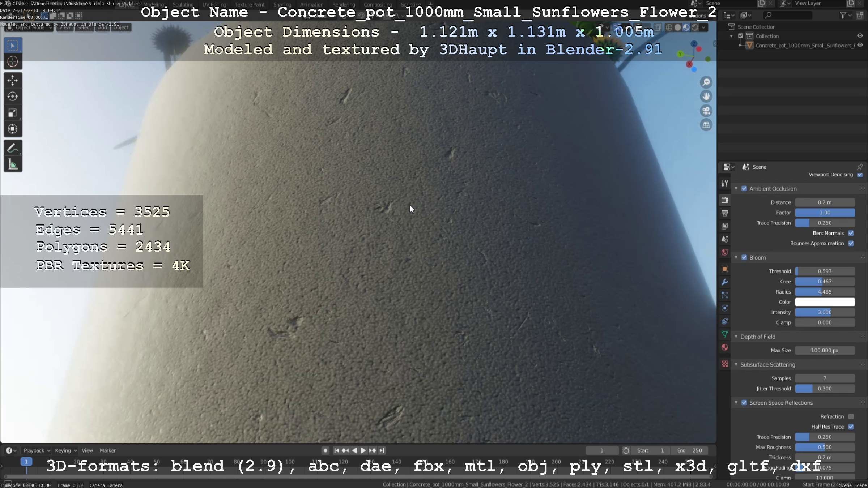Open the Physics properties tab
868x488 pixels.
(725, 308)
